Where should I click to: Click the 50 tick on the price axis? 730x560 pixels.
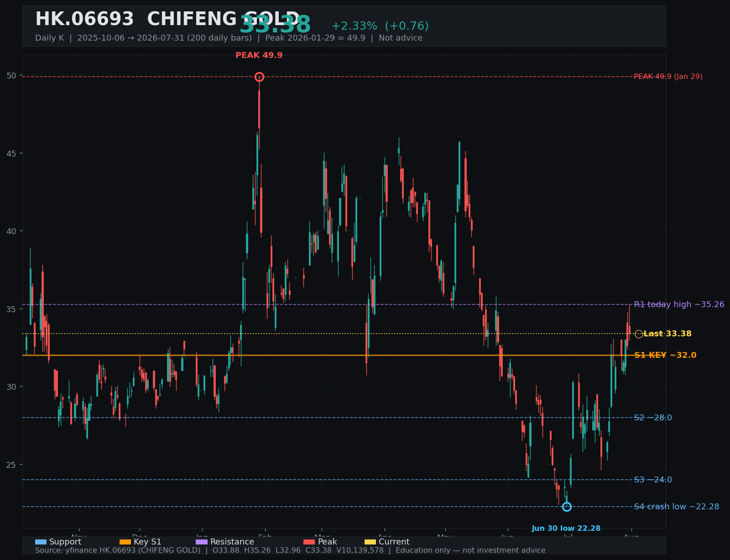point(11,76)
